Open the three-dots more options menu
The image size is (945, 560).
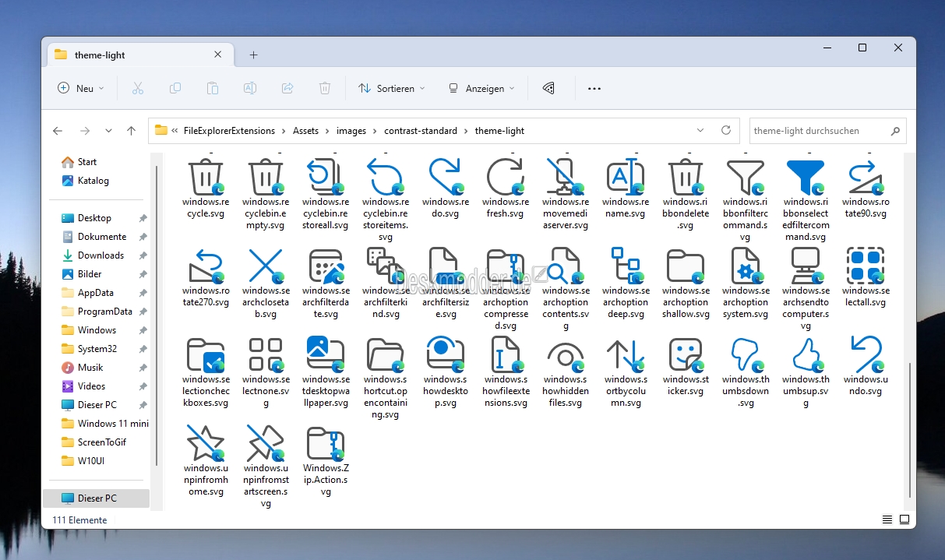tap(594, 89)
